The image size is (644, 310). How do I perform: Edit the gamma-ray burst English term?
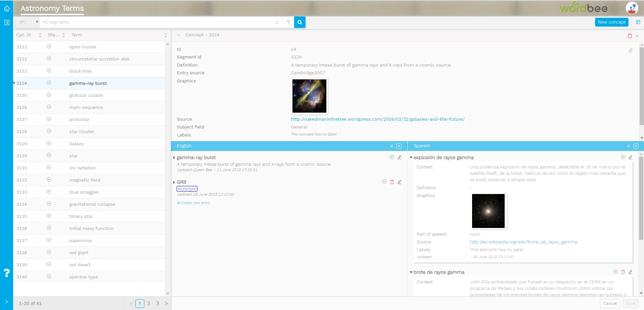pos(399,157)
